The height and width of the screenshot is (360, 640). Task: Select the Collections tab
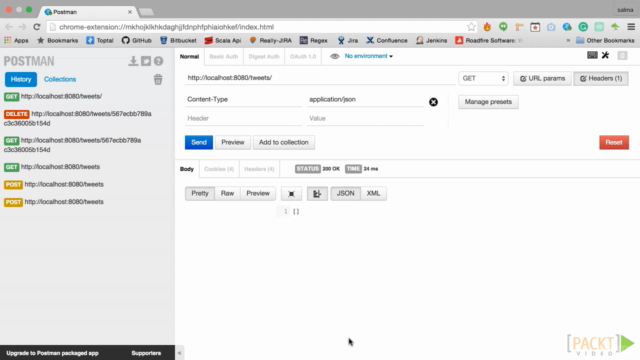click(60, 79)
